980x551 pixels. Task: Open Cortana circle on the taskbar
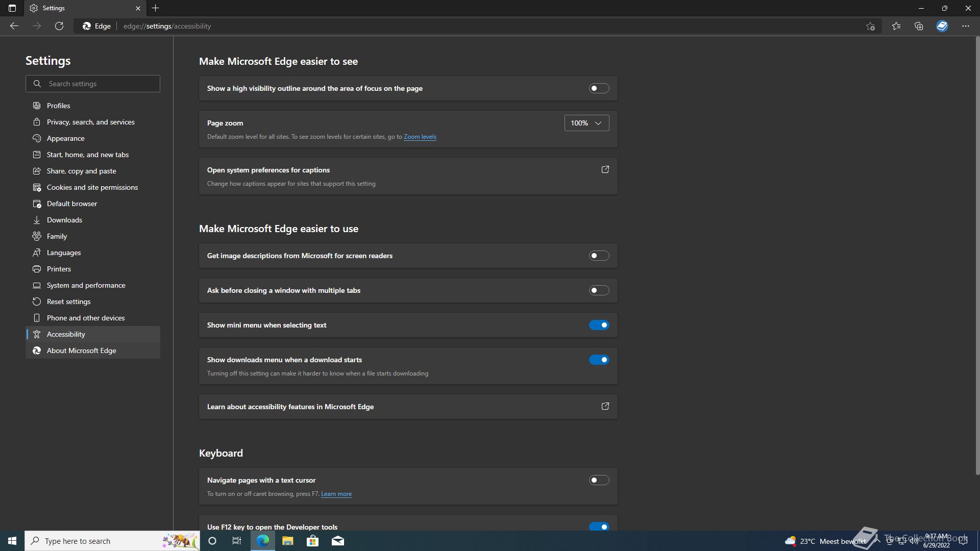(x=212, y=541)
